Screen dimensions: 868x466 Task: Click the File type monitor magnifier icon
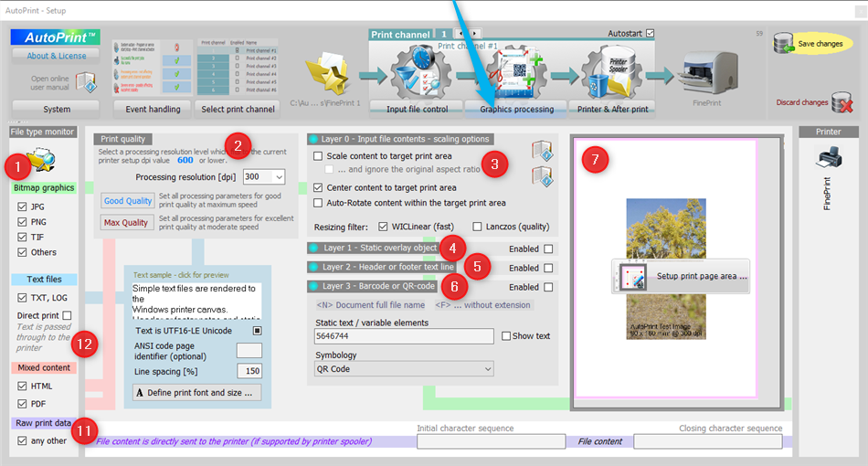41,160
